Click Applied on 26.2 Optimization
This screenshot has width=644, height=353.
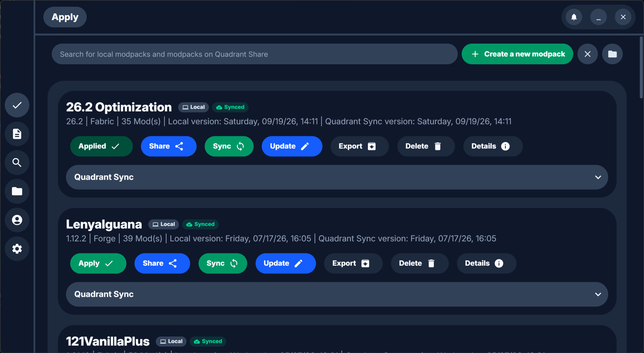tap(101, 146)
